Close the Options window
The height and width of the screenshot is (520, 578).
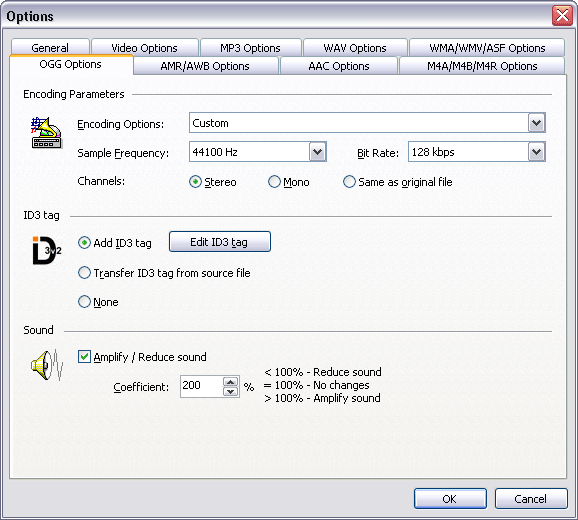562,15
